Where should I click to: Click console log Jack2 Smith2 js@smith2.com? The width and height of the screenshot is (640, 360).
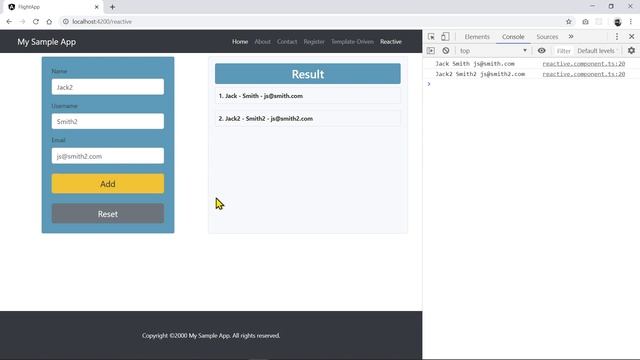coord(480,74)
